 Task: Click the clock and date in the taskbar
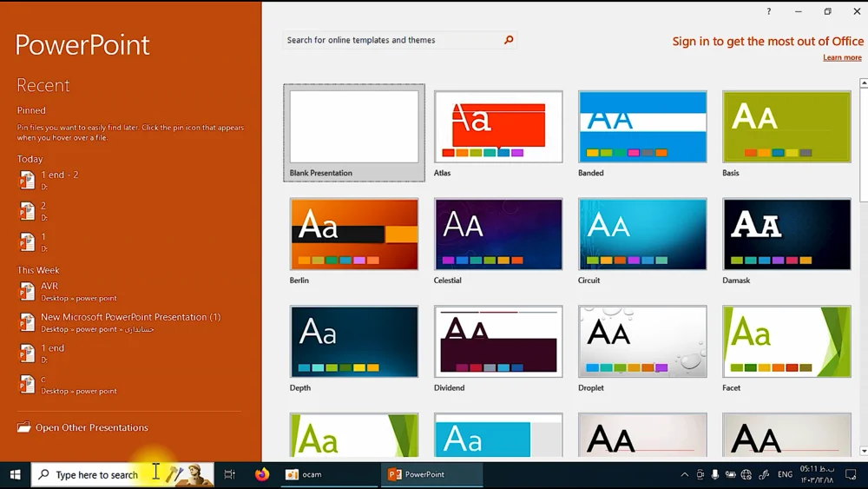point(817,474)
